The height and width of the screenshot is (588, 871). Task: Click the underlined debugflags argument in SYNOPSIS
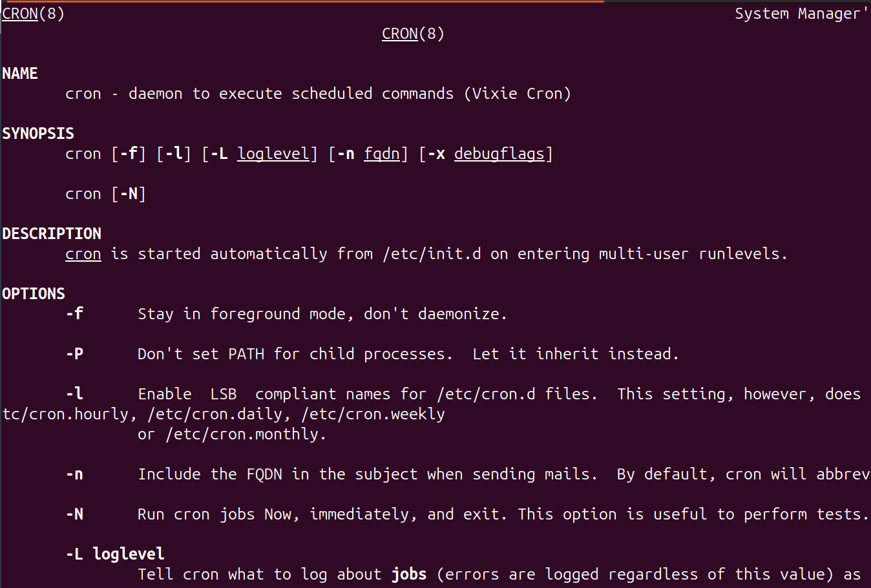499,154
